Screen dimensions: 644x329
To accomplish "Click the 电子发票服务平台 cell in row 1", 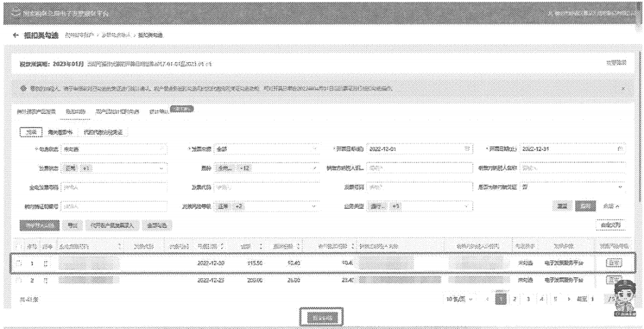I will click(564, 263).
